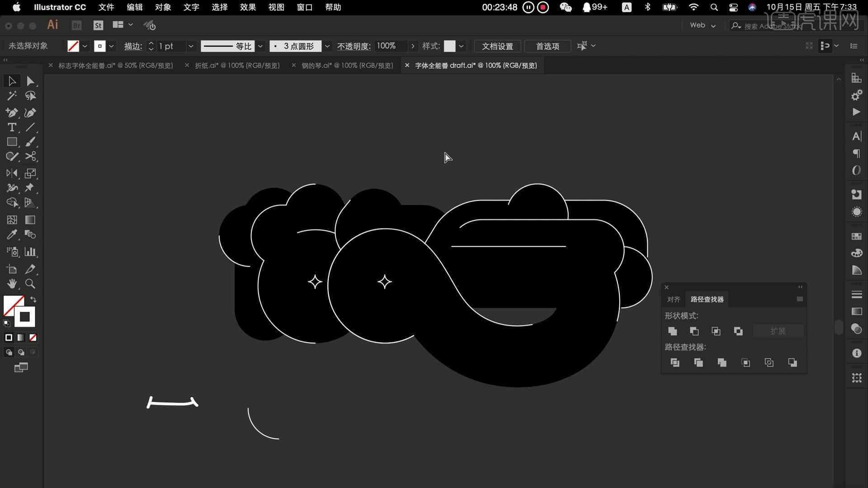
Task: Open the 折纸.ai tab
Action: point(237,65)
